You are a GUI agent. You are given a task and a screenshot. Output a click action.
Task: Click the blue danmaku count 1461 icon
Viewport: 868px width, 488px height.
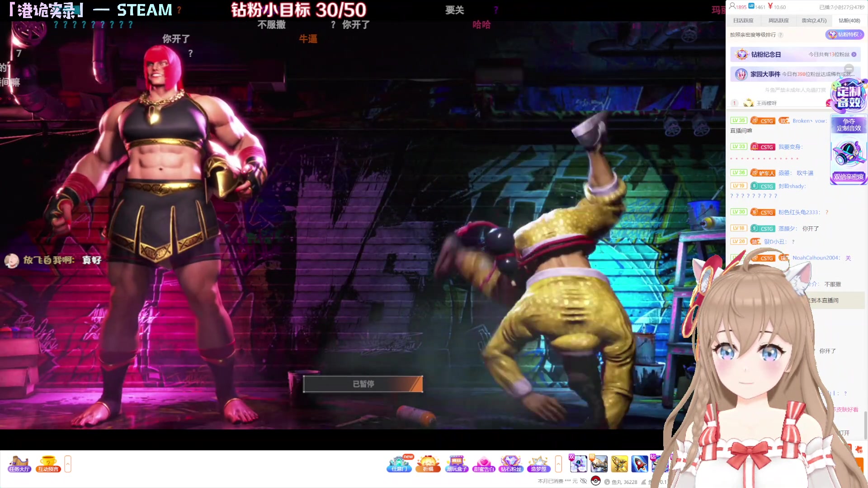756,6
